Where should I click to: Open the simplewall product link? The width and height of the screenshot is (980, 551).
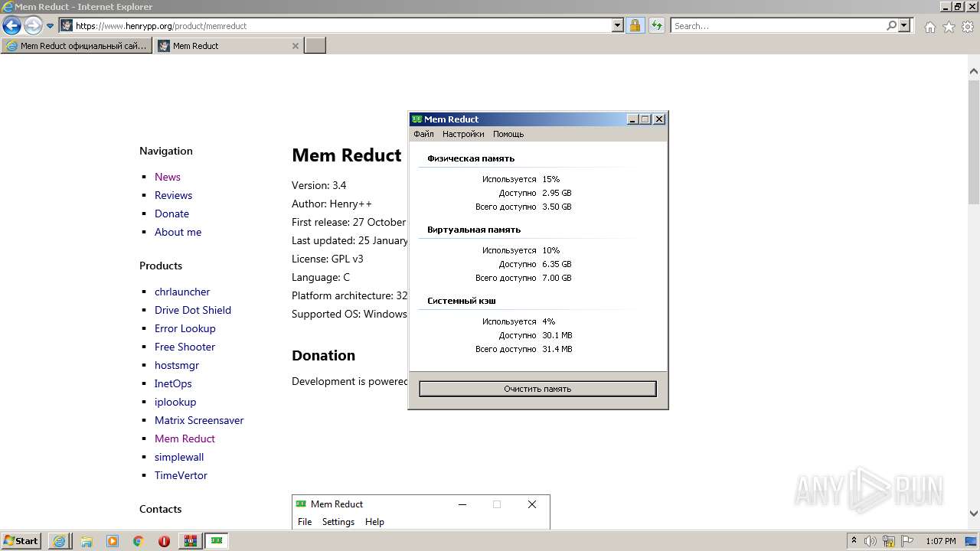[x=179, y=457]
